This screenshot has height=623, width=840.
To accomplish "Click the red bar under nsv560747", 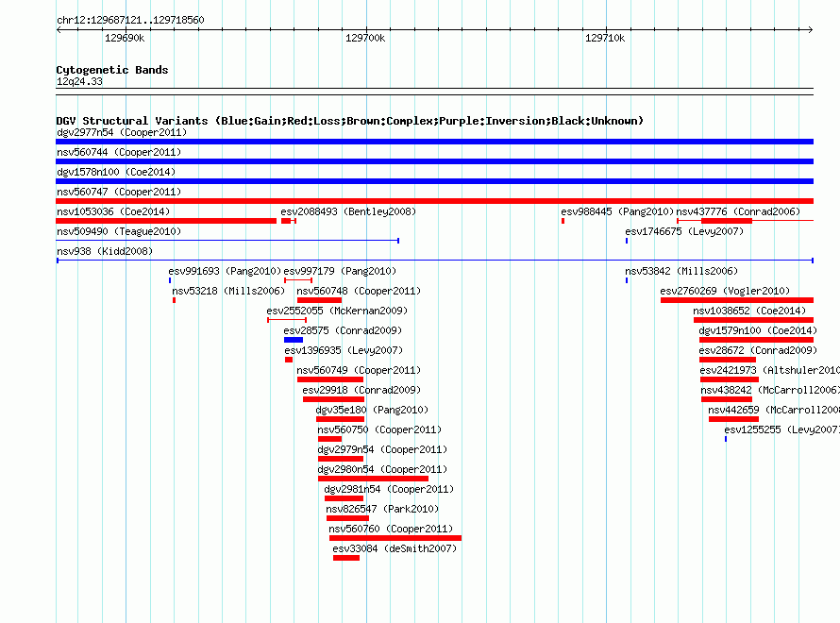I will 434,201.
